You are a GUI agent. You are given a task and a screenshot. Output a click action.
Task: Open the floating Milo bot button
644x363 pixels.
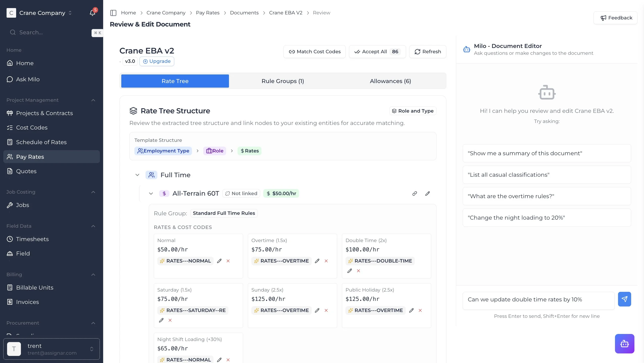coord(624,344)
